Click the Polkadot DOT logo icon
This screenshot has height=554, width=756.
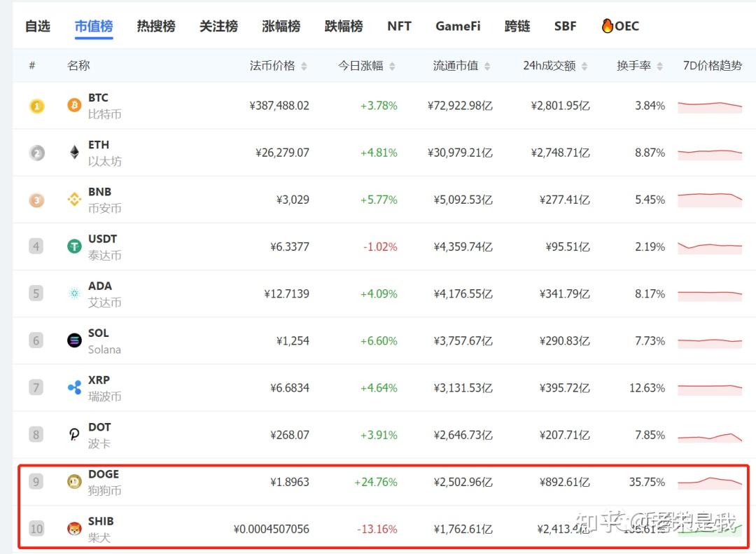(74, 435)
